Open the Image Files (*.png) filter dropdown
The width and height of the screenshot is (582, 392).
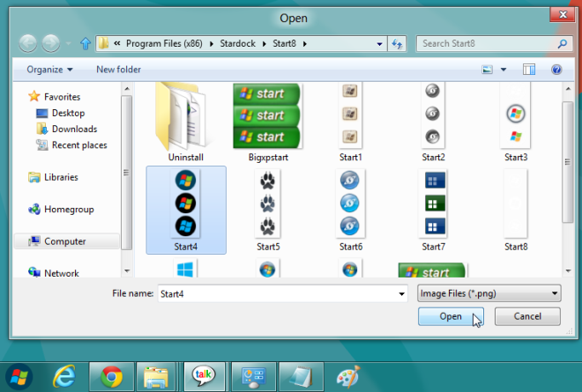[489, 293]
